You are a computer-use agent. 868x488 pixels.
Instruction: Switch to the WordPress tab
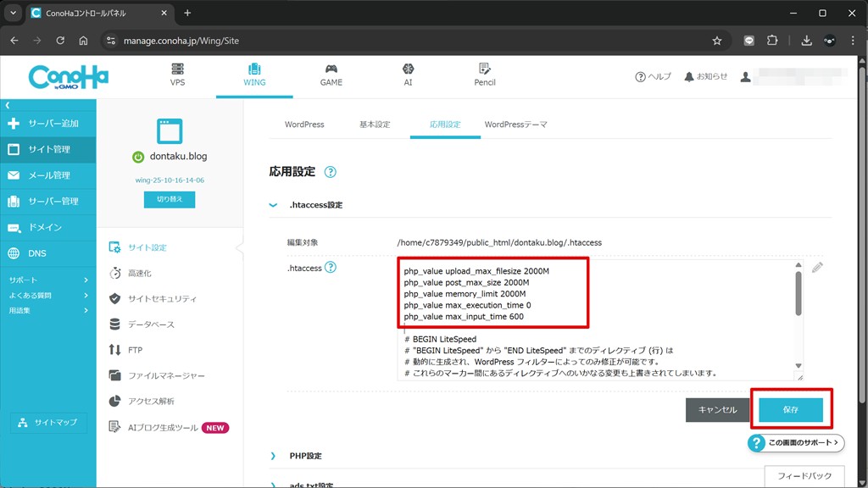point(304,125)
